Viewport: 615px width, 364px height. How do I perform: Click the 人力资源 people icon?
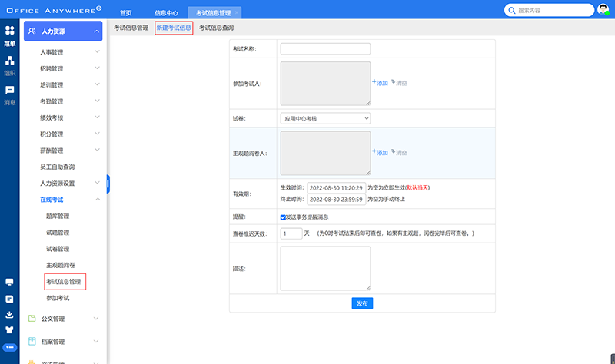pyautogui.click(x=32, y=31)
